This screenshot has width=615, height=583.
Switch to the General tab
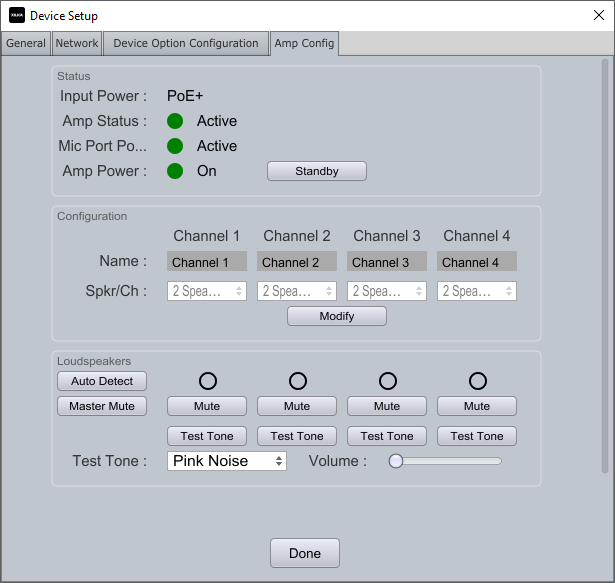pos(26,44)
